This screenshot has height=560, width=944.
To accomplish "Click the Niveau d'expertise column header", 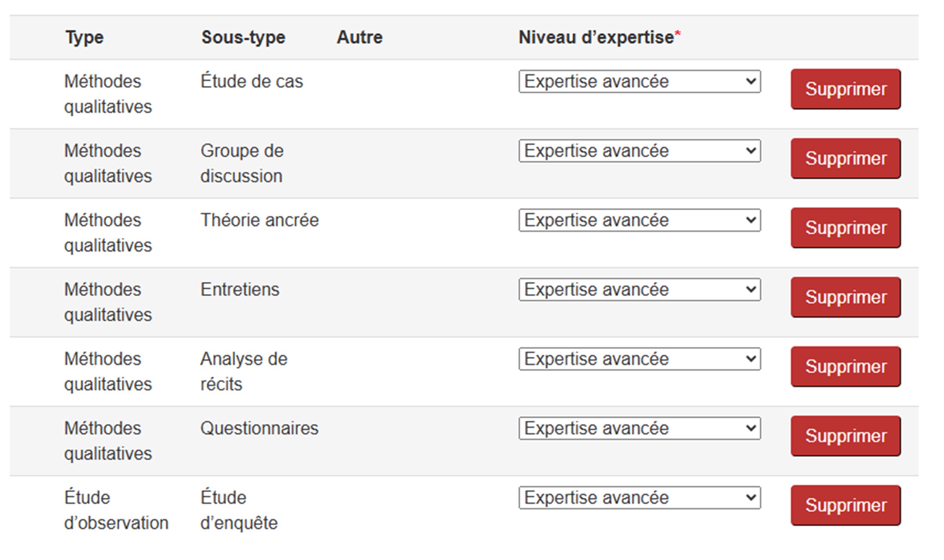I will pos(596,38).
